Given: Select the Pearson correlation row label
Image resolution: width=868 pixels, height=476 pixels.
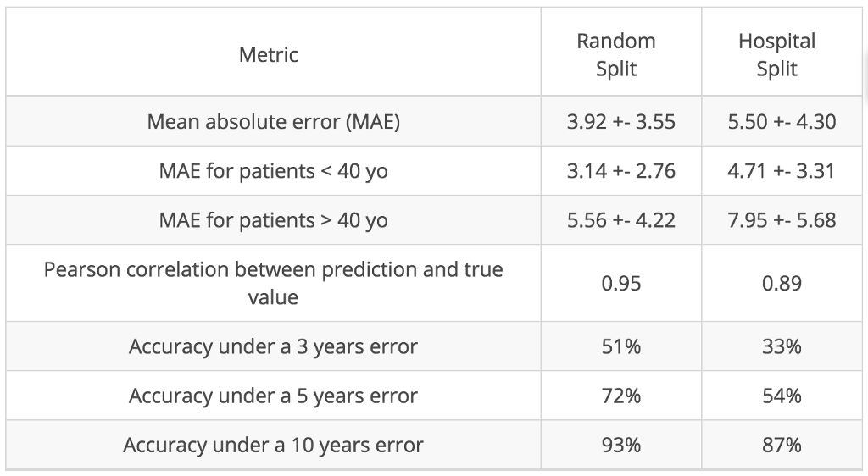Looking at the screenshot, I should [x=273, y=283].
